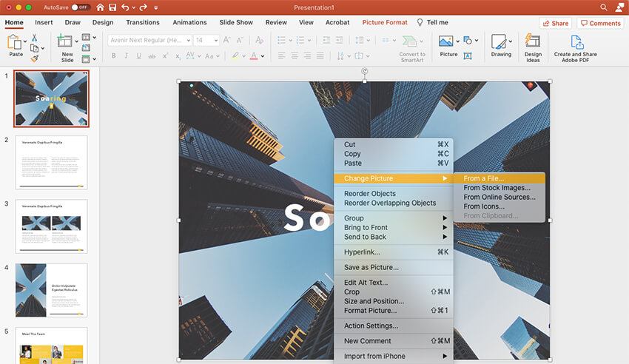Choose From a File in submenu
Viewport: 629px width, 364px height.
499,178
